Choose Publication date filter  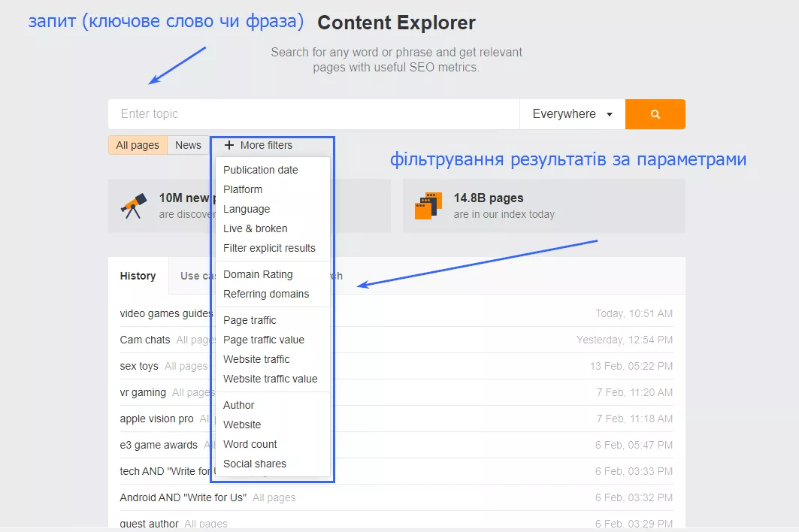[260, 170]
